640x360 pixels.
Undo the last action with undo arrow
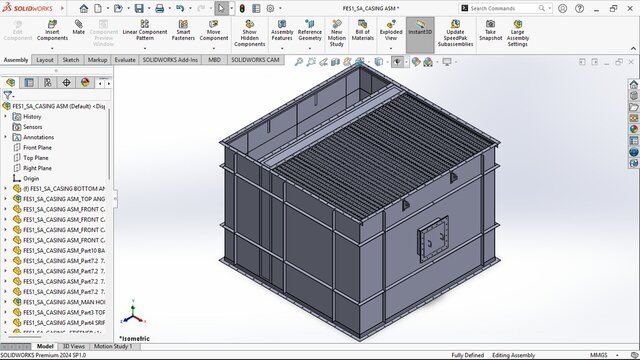180,8
